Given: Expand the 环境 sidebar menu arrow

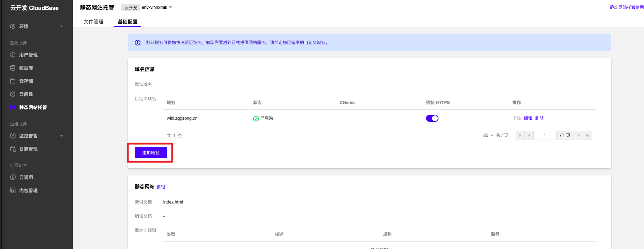Looking at the screenshot, I should click(x=62, y=26).
